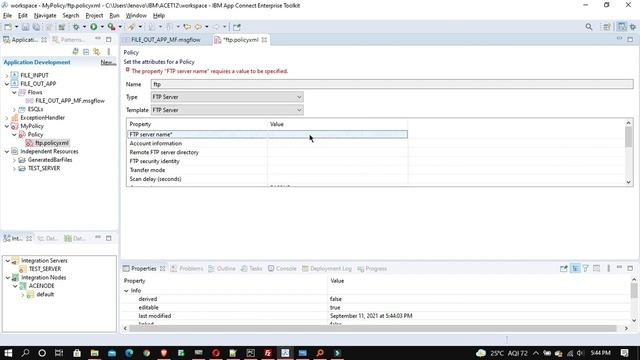Minimize the Application Development view
640x360 pixels.
coord(98,39)
